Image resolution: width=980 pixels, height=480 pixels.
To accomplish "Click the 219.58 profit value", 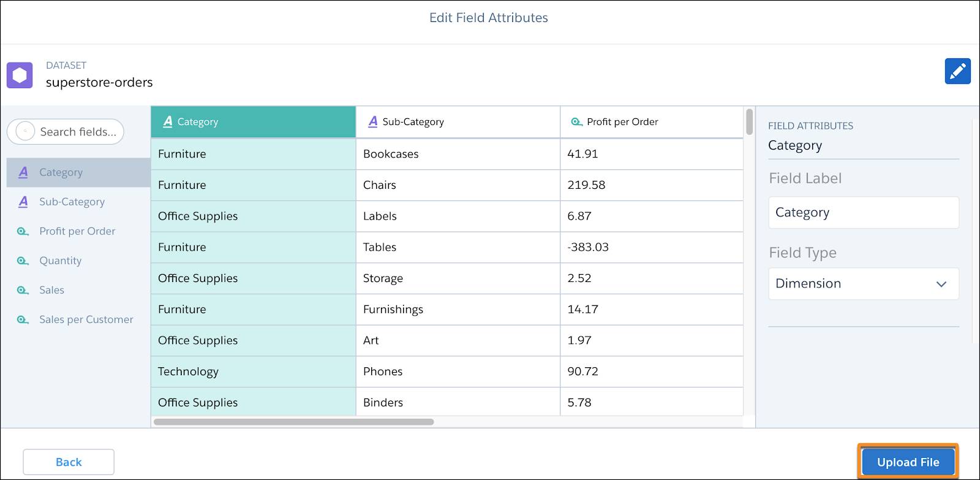I will tap(586, 185).
